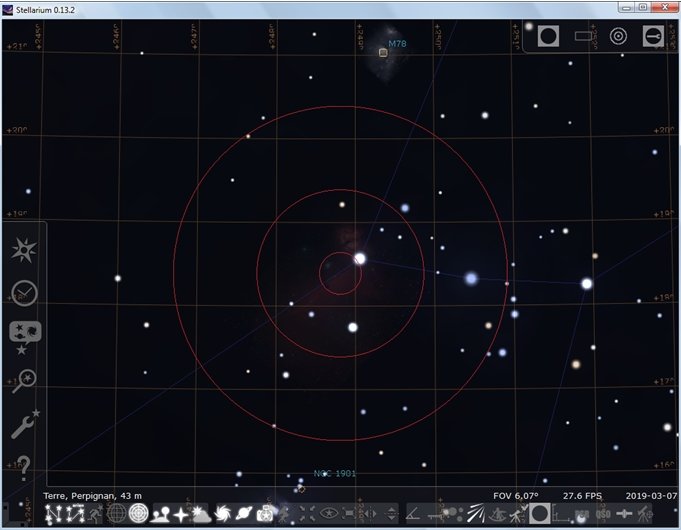The image size is (681, 530).
Task: Enable night mode eye icon
Action: 329,514
